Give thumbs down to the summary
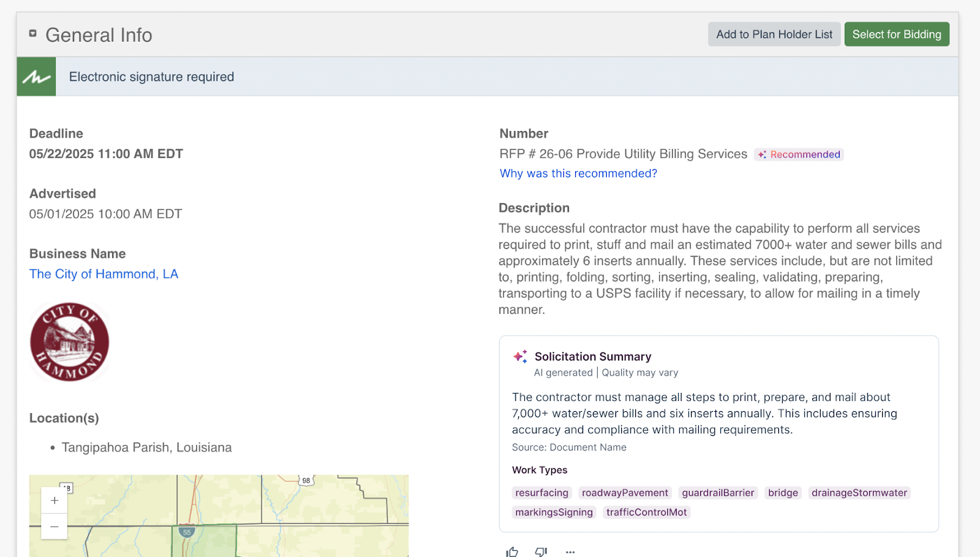The image size is (980, 557). pos(541,551)
